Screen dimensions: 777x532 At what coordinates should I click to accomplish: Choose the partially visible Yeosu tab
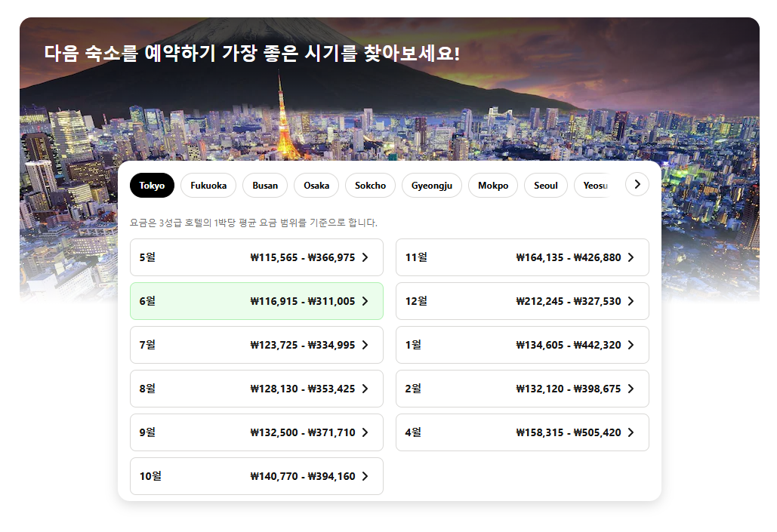click(595, 185)
